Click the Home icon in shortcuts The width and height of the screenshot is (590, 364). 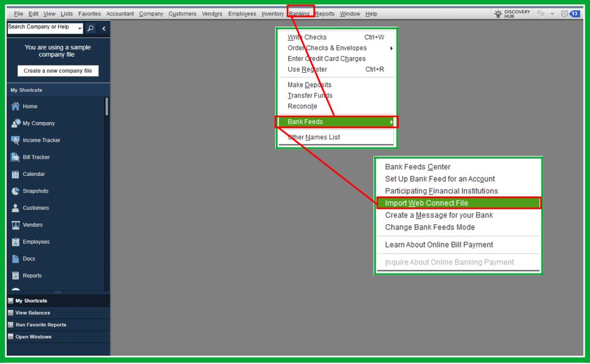point(15,106)
